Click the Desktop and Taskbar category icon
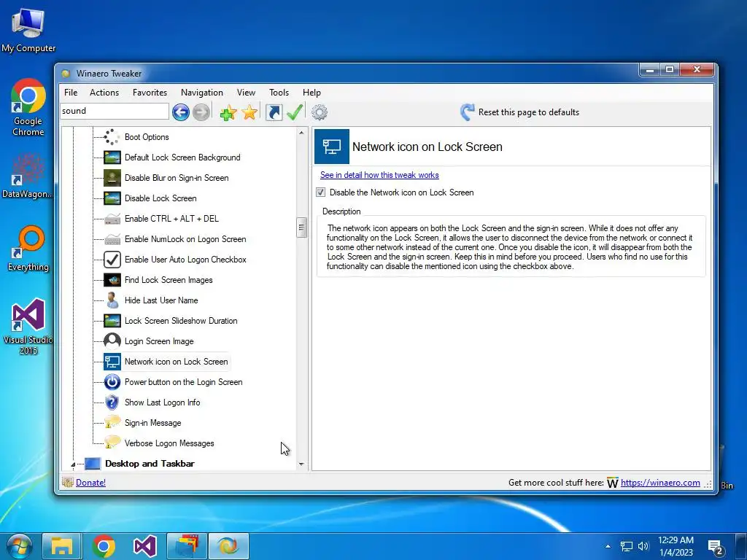This screenshot has height=560, width=747. (93, 464)
